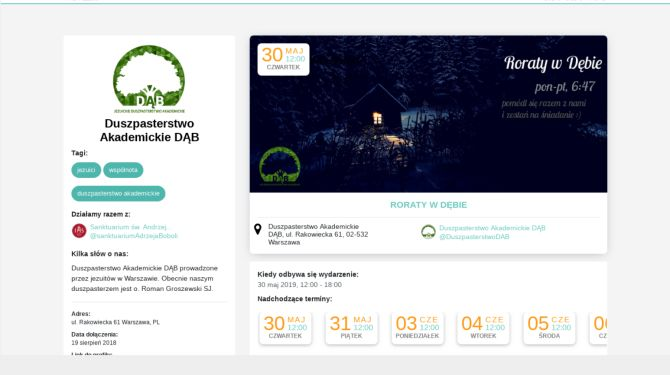Choose the 31 MAJ Piątek date card

pos(351,328)
